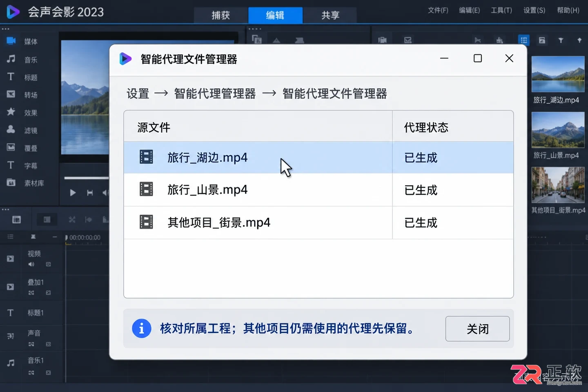This screenshot has width=588, height=392.
Task: Click the library filter funnel icon
Action: pos(561,40)
